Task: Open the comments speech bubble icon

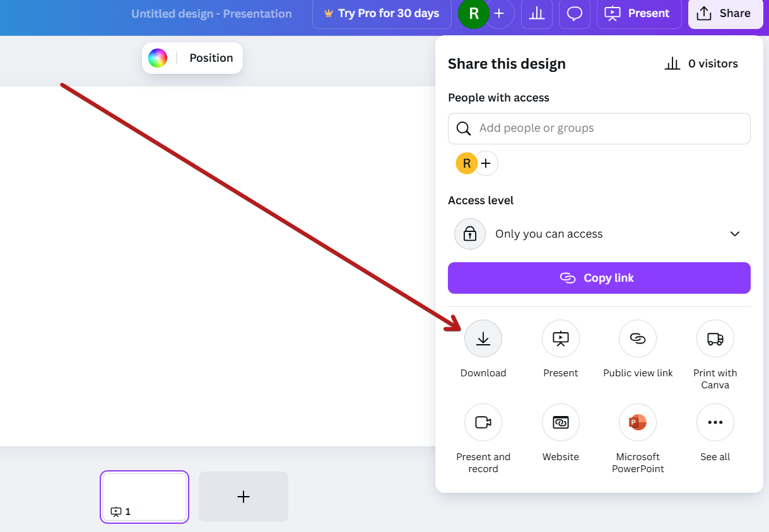Action: click(575, 13)
